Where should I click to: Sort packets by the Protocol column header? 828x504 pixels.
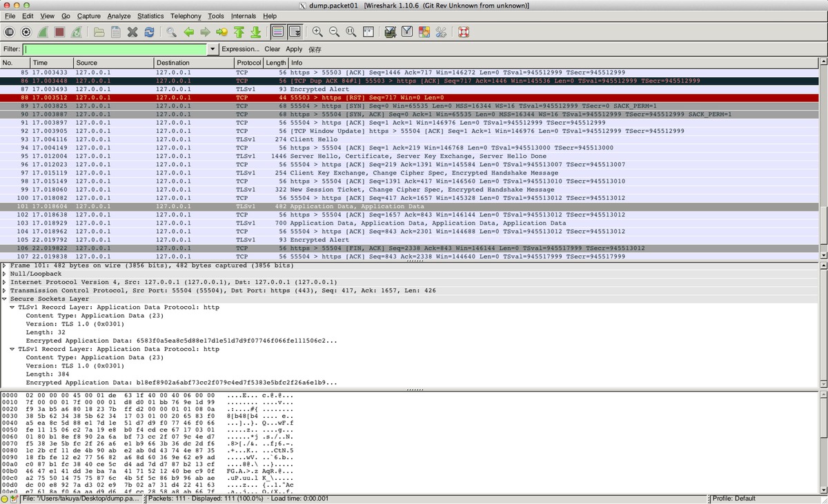pos(249,63)
